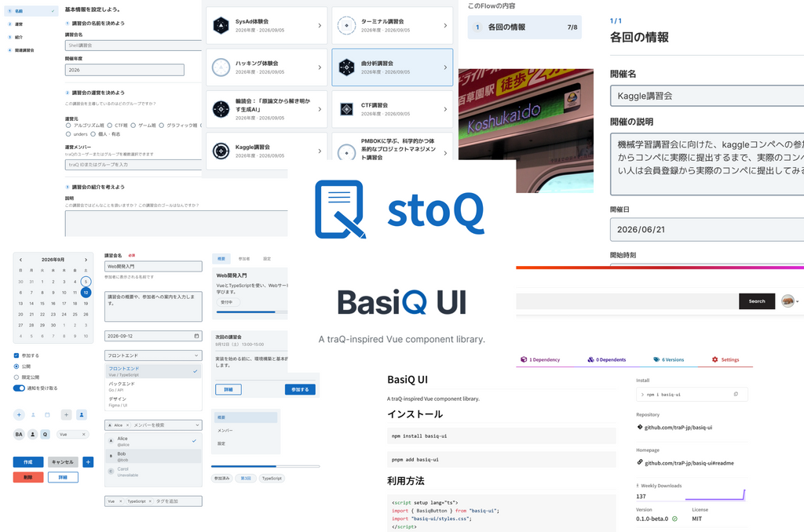Select メンバー in the vertical nav

246,431
